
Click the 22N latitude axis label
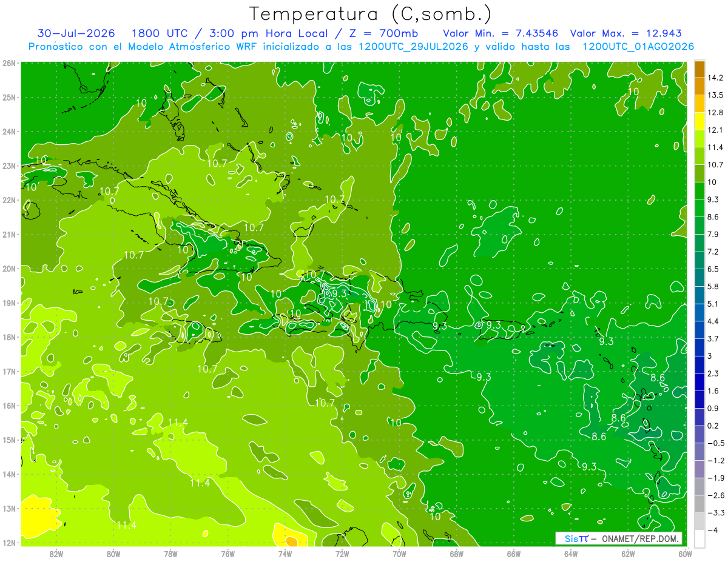(8, 200)
